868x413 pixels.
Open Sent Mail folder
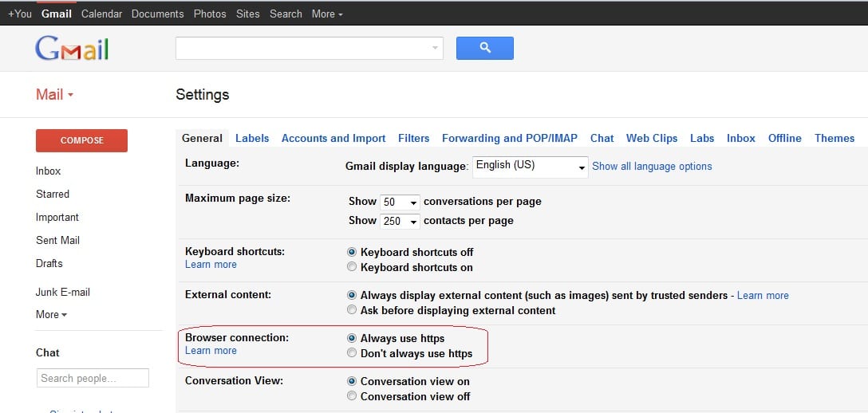click(x=57, y=241)
